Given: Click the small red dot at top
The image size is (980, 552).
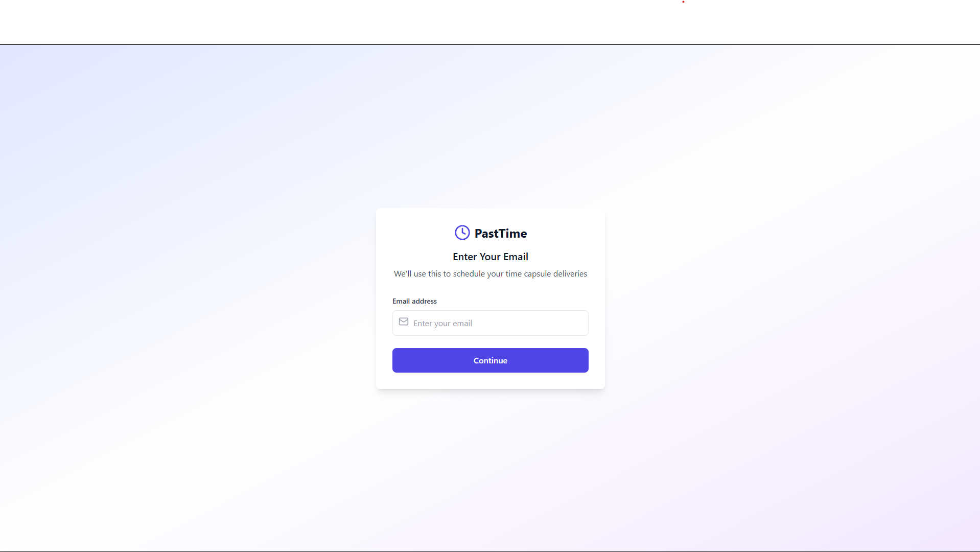Looking at the screenshot, I should point(683,2).
